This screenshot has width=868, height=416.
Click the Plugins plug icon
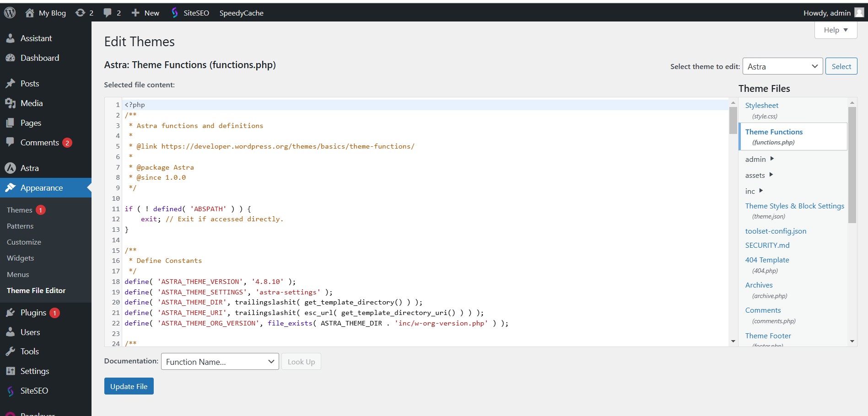[x=10, y=313]
